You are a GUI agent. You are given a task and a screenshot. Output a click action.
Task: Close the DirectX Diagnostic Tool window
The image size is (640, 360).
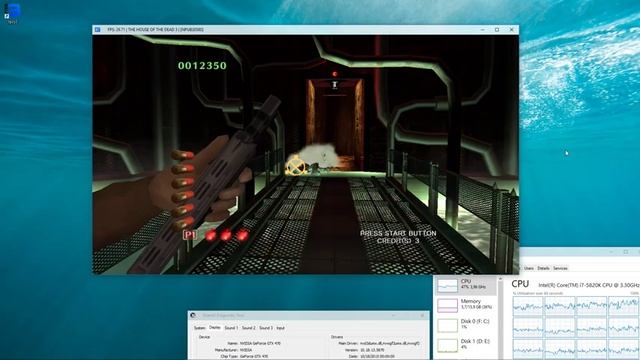422,316
